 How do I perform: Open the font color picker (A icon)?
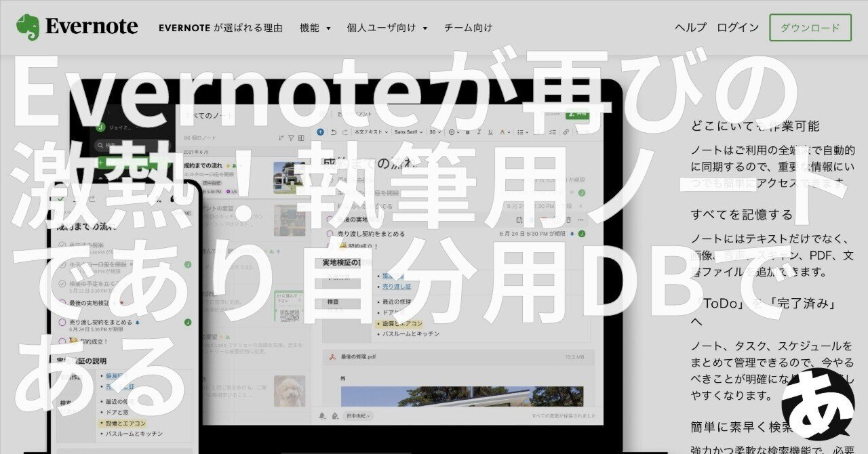click(x=503, y=132)
